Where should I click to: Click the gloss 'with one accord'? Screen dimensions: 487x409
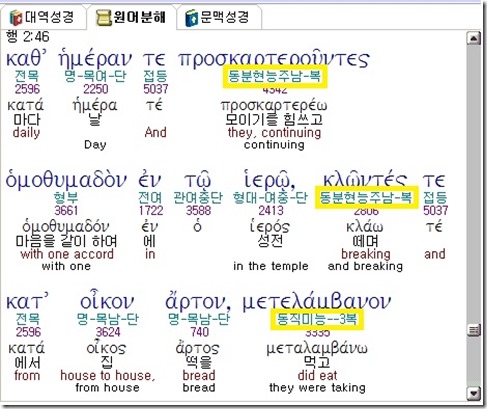click(67, 254)
